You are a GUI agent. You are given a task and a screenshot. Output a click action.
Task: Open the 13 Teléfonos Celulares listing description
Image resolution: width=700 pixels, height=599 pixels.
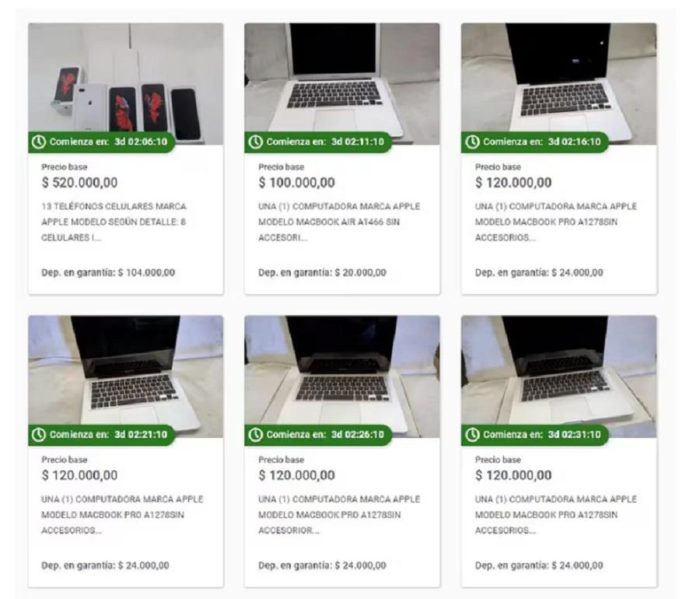[x=114, y=222]
